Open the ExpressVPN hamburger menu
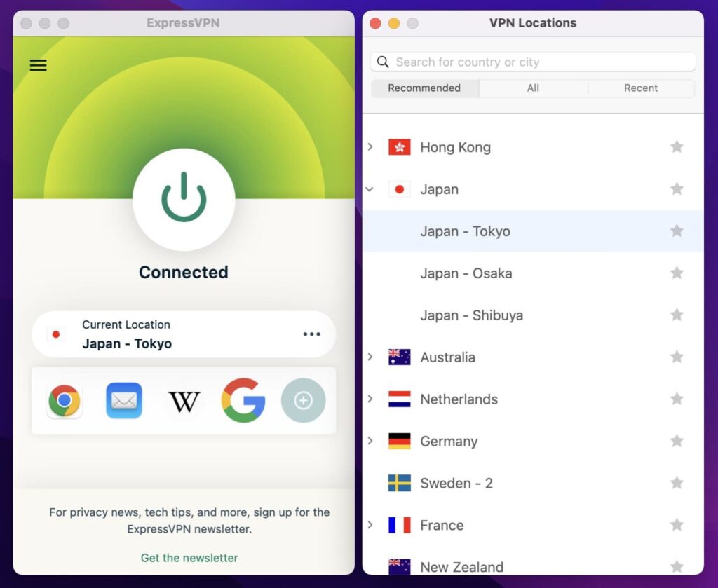Image resolution: width=718 pixels, height=588 pixels. (38, 65)
